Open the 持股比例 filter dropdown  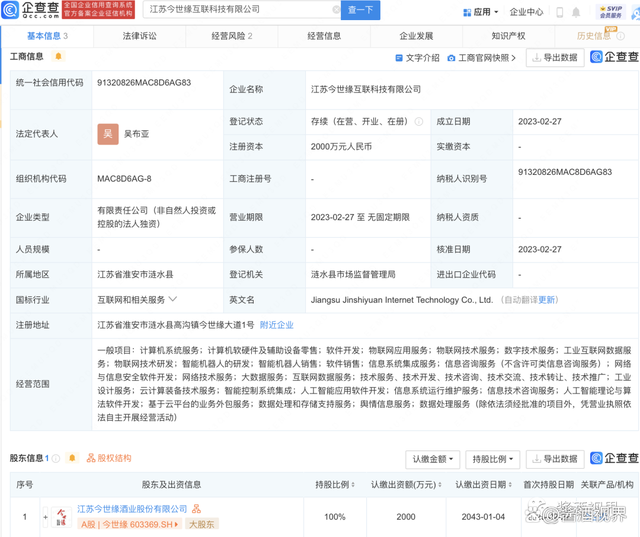[x=491, y=459]
